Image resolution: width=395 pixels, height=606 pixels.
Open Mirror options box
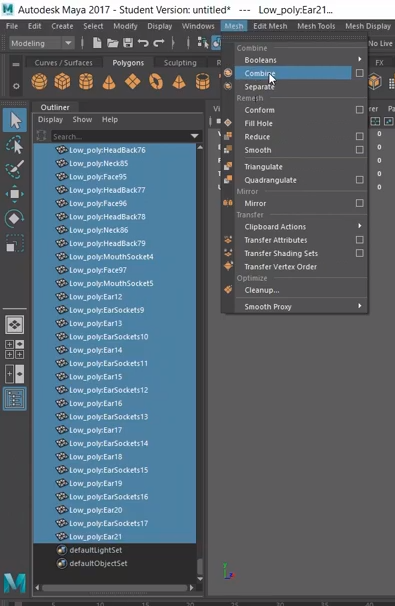coord(359,203)
